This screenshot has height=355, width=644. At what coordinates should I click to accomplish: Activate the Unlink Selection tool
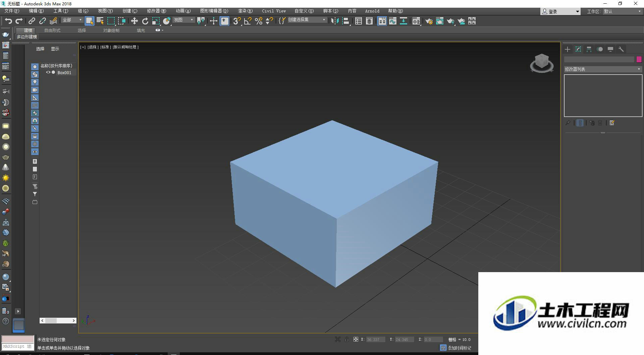pyautogui.click(x=43, y=21)
